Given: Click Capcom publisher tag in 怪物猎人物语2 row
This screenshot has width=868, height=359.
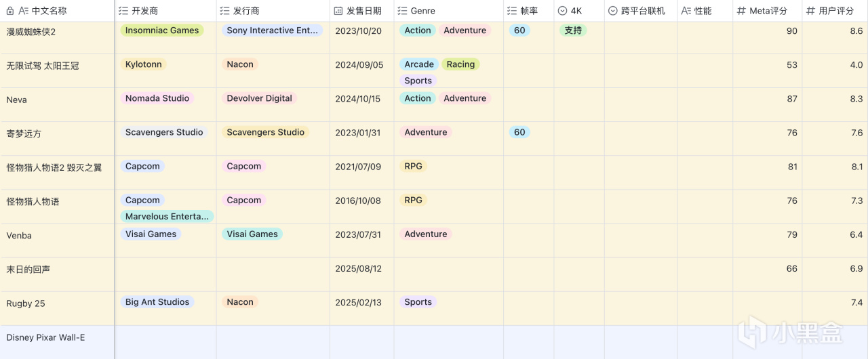Looking at the screenshot, I should click(x=244, y=166).
